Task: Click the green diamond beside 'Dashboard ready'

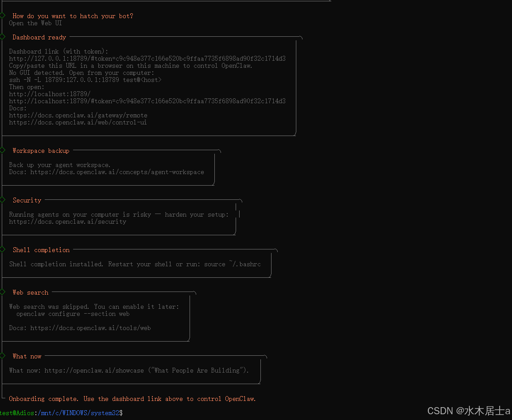Action: point(2,37)
